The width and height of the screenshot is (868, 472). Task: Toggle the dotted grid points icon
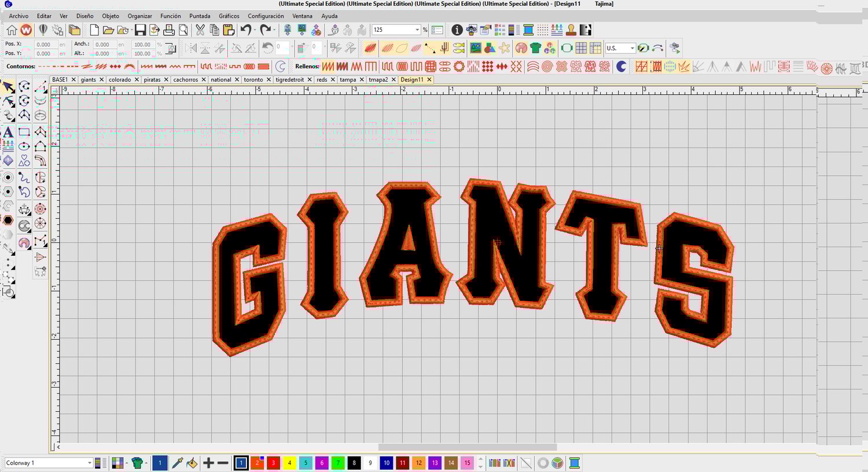543,30
